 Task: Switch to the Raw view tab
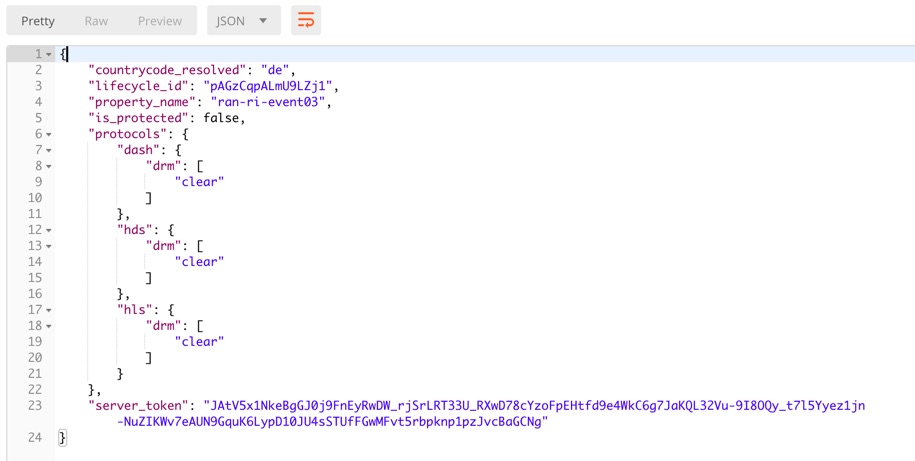pyautogui.click(x=96, y=21)
